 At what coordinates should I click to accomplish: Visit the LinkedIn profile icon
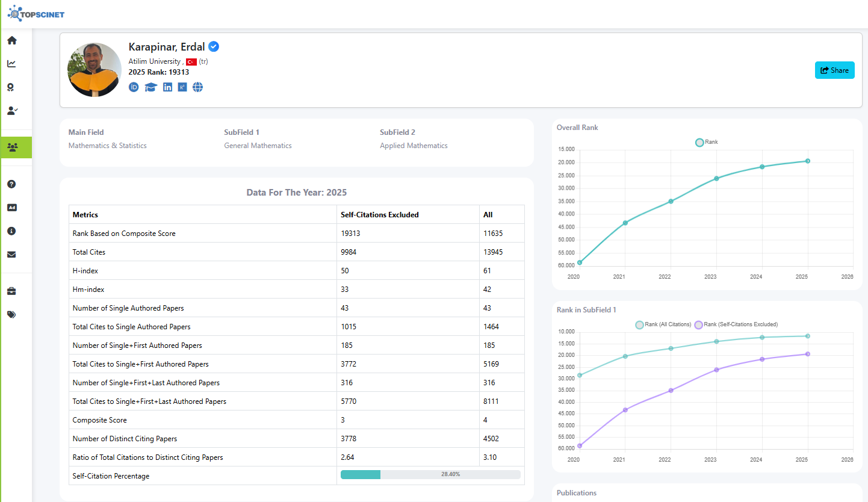coord(167,87)
